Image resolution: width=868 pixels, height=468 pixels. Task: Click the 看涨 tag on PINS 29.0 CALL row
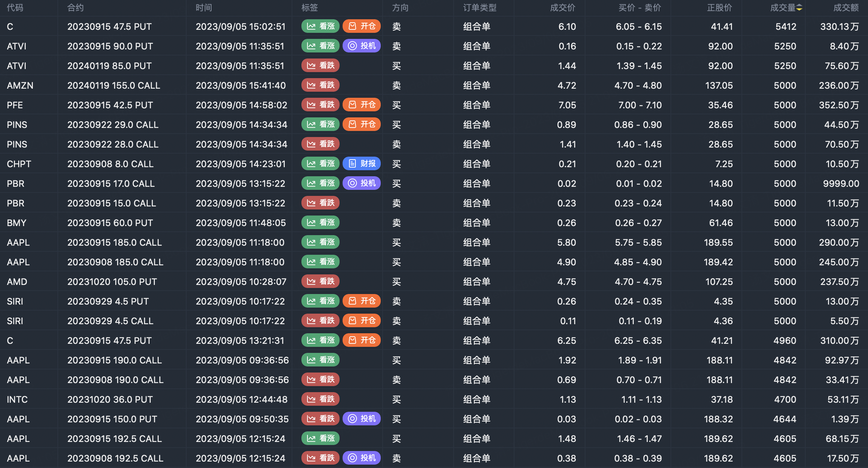tap(320, 125)
